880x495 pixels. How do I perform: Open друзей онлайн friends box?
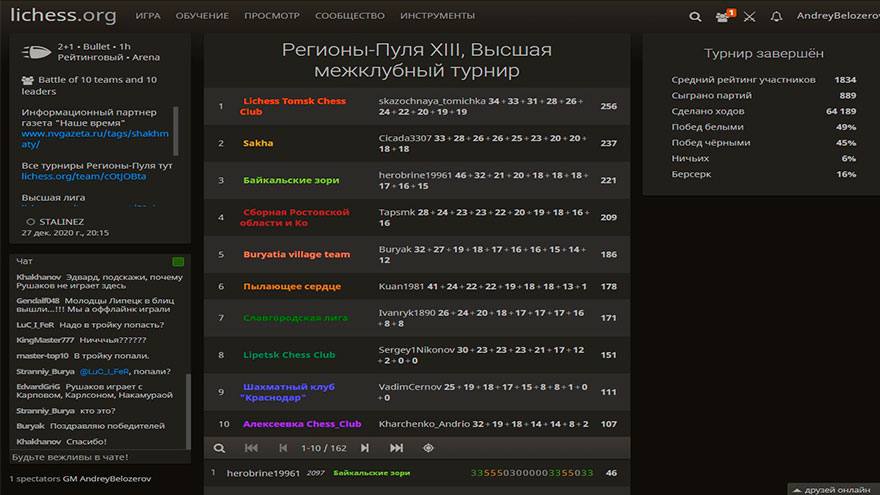click(833, 489)
